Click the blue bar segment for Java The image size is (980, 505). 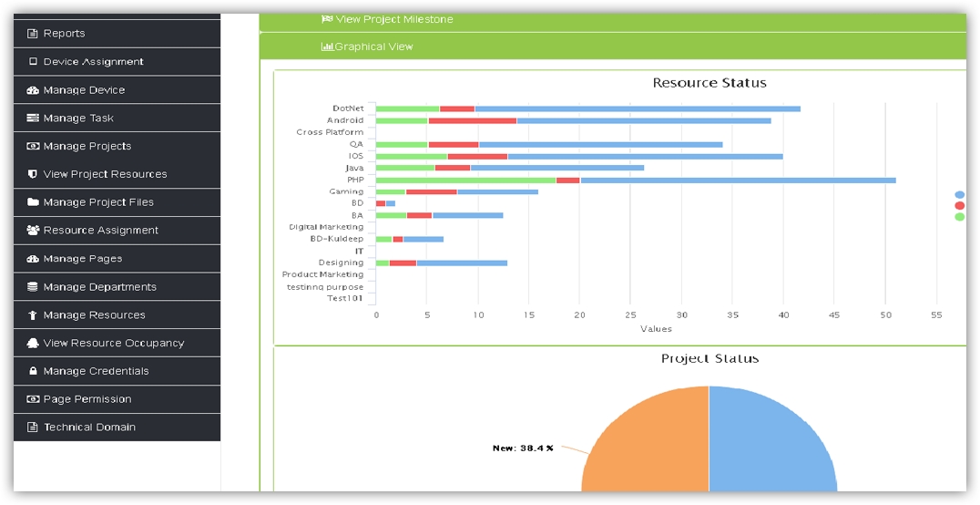556,168
